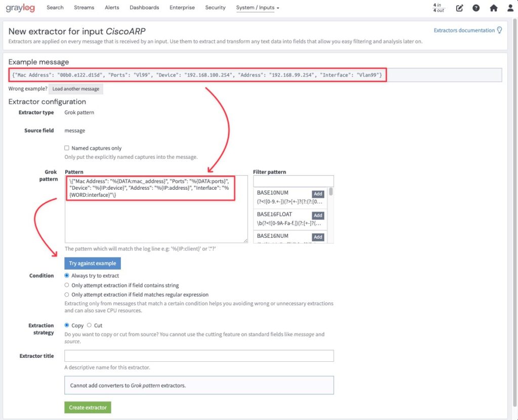Image resolution: width=518 pixels, height=420 pixels.
Task: Click the throughput 4 in 4 out indicator
Action: pyautogui.click(x=439, y=8)
